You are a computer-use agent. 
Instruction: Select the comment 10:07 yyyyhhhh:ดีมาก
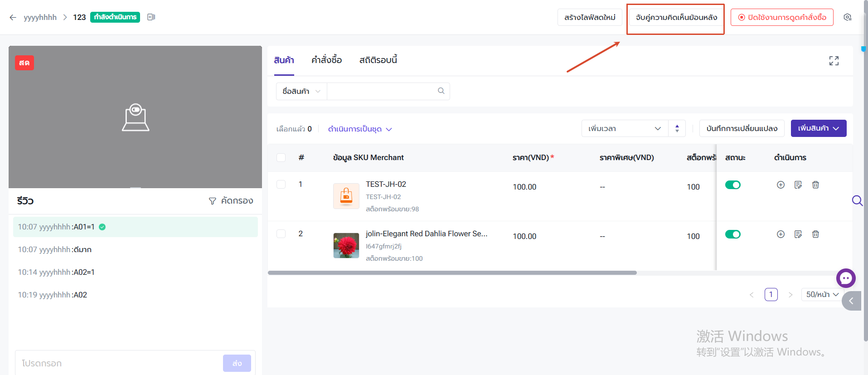(136, 249)
